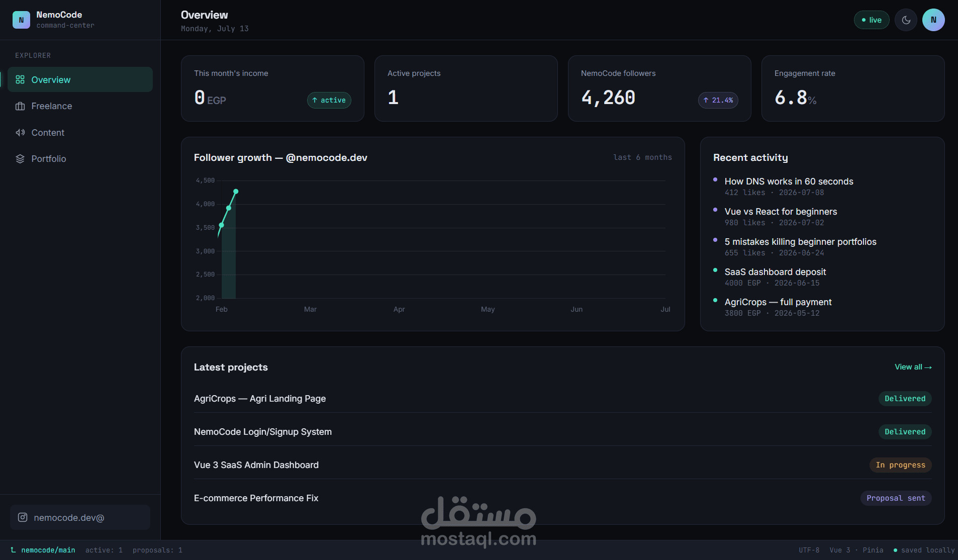Screen dimensions: 958x560
Task: Click the 21.4% followers growth badge
Action: (x=718, y=100)
